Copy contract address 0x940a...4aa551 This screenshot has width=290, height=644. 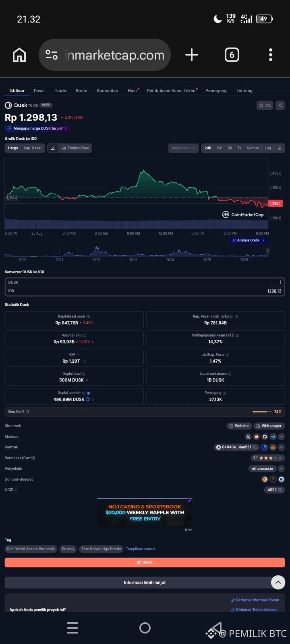[255, 447]
